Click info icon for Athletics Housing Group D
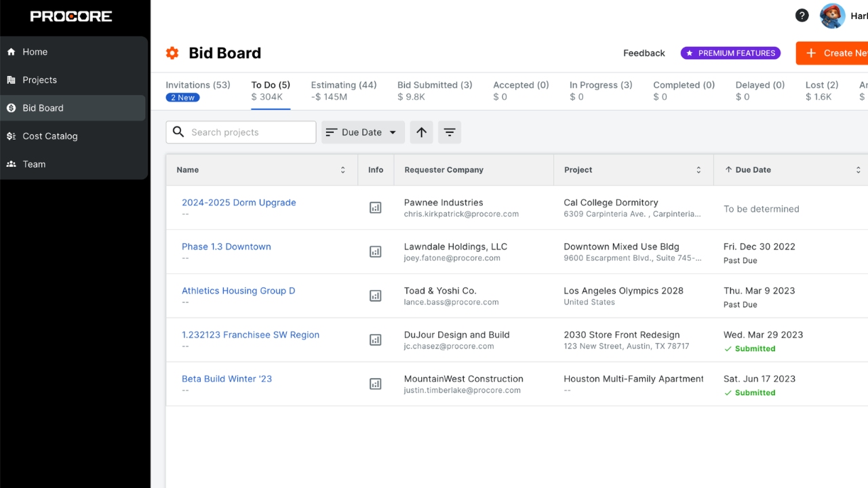 [x=376, y=296]
